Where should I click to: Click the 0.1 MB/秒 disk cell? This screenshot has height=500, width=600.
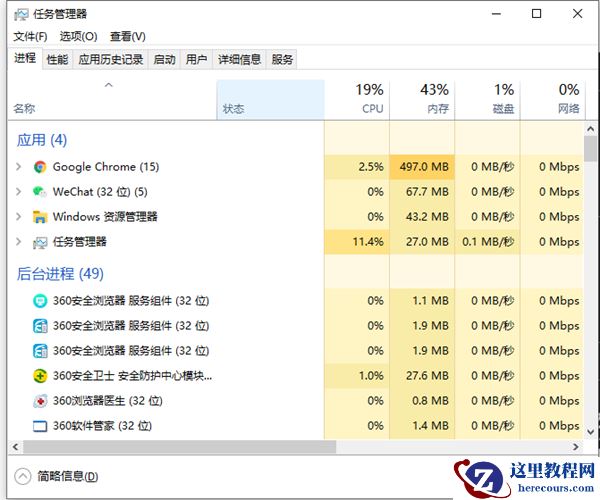(487, 242)
